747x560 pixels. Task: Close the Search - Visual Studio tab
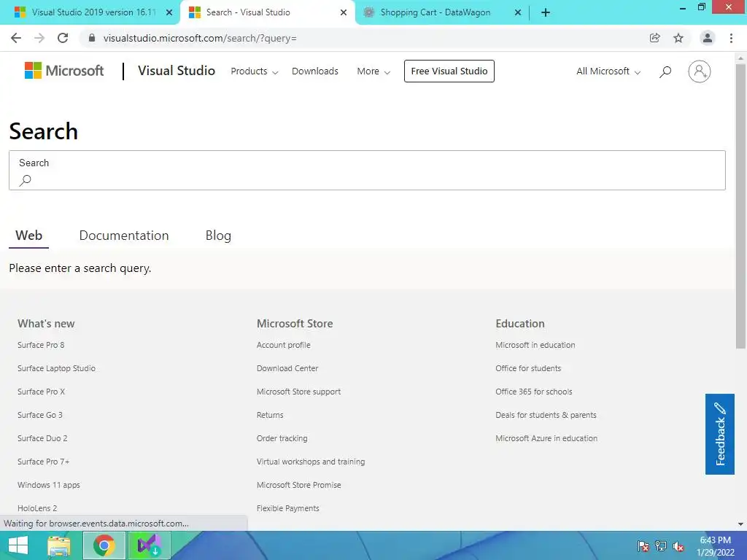(344, 12)
